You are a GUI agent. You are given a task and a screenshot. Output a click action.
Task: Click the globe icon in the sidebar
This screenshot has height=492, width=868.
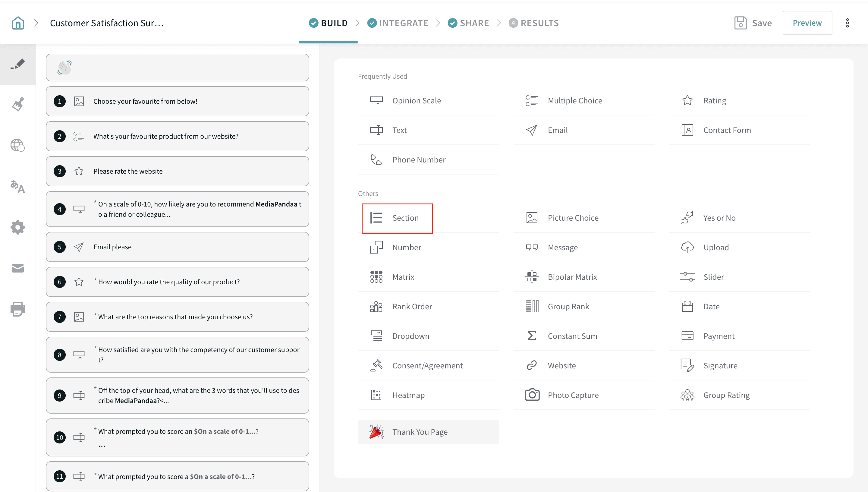pos(18,145)
